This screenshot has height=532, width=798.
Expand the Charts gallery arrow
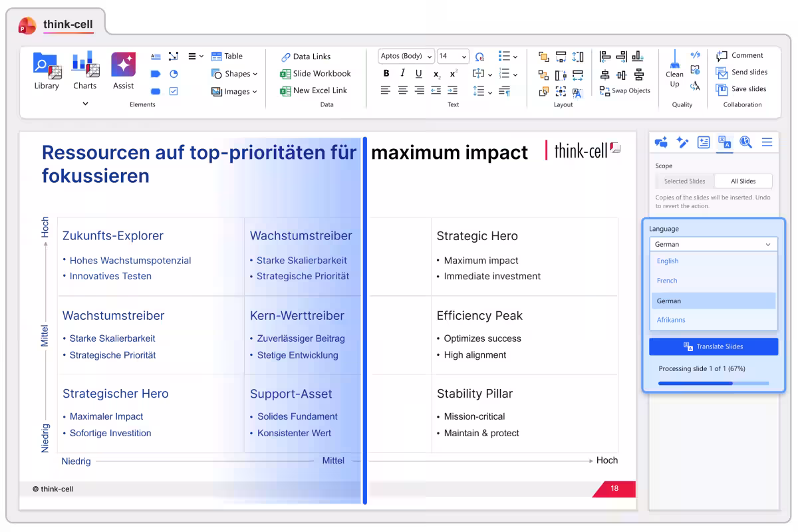point(85,103)
